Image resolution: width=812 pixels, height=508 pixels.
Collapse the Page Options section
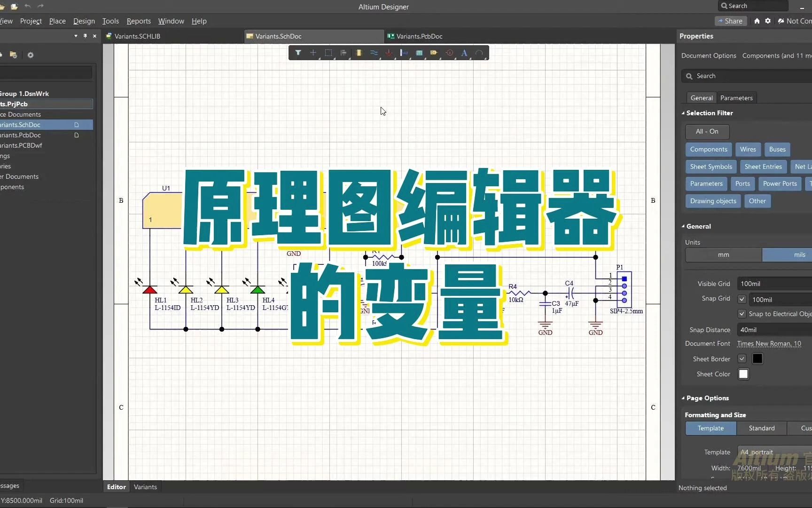click(x=684, y=398)
